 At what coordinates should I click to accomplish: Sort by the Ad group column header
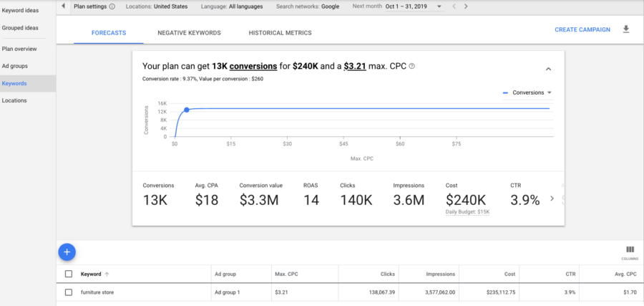tap(225, 274)
